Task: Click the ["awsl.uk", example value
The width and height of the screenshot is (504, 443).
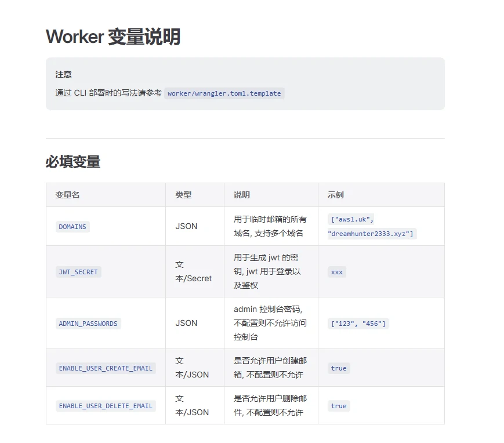Action: click(352, 219)
